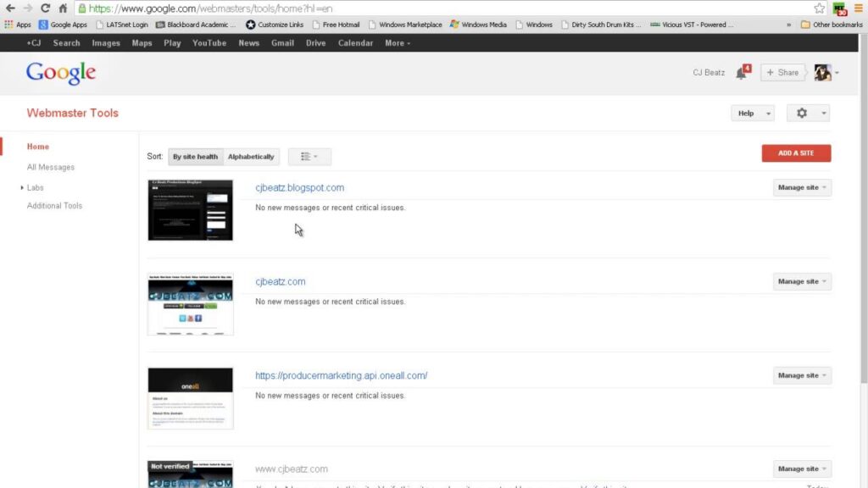Click the red ADD A SITE button
This screenshot has width=868, height=488.
796,153
